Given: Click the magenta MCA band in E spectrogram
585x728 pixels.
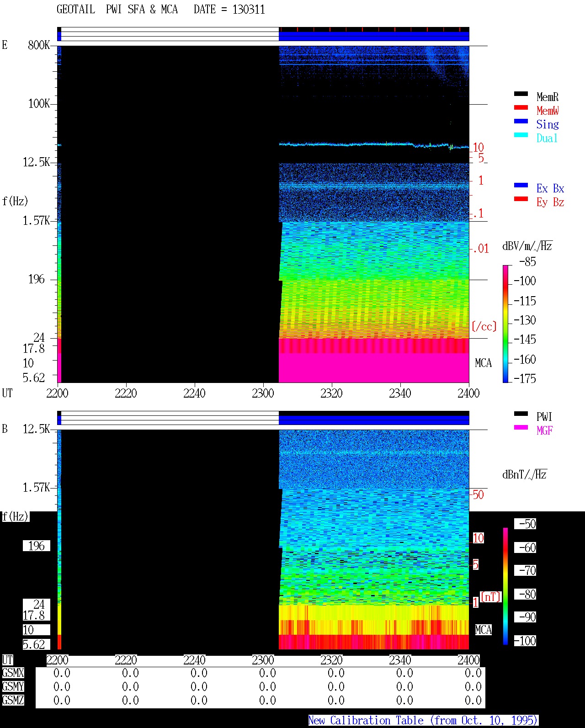Looking at the screenshot, I should [374, 368].
